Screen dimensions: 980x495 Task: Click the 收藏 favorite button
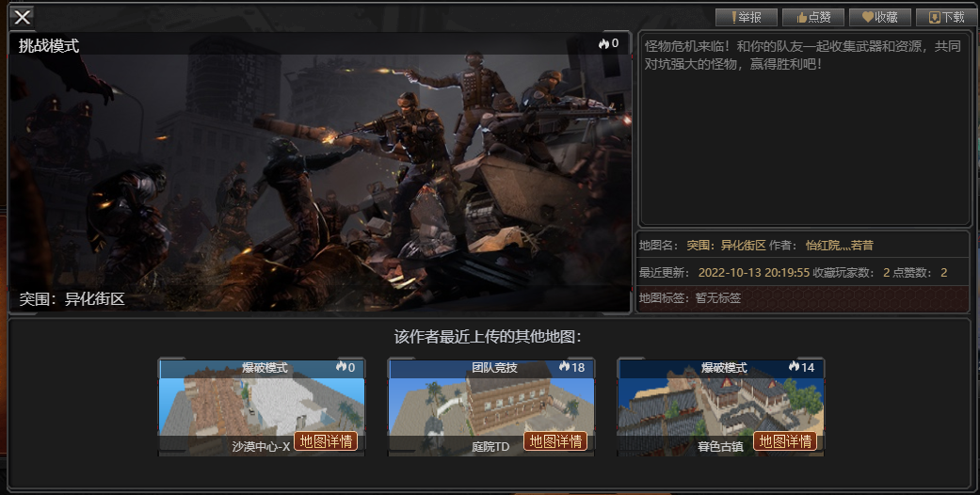[880, 18]
